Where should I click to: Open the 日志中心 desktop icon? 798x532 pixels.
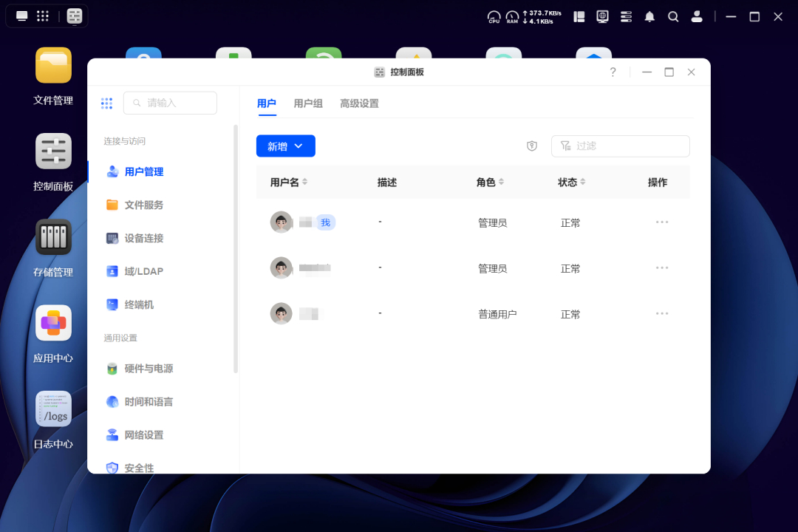[53, 409]
